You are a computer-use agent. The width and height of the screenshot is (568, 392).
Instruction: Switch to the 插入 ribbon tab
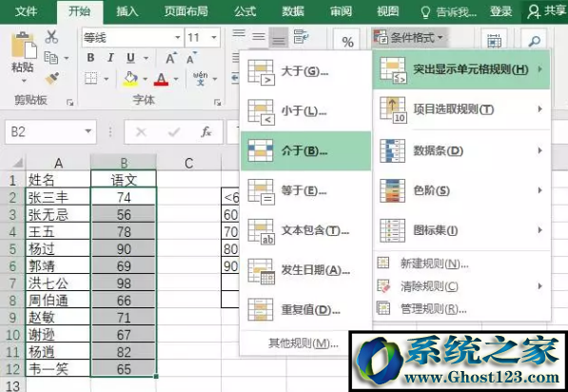pos(127,11)
